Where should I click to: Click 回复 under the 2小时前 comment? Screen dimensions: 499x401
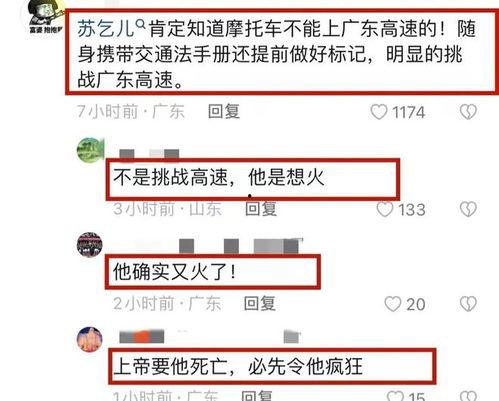[x=259, y=303]
